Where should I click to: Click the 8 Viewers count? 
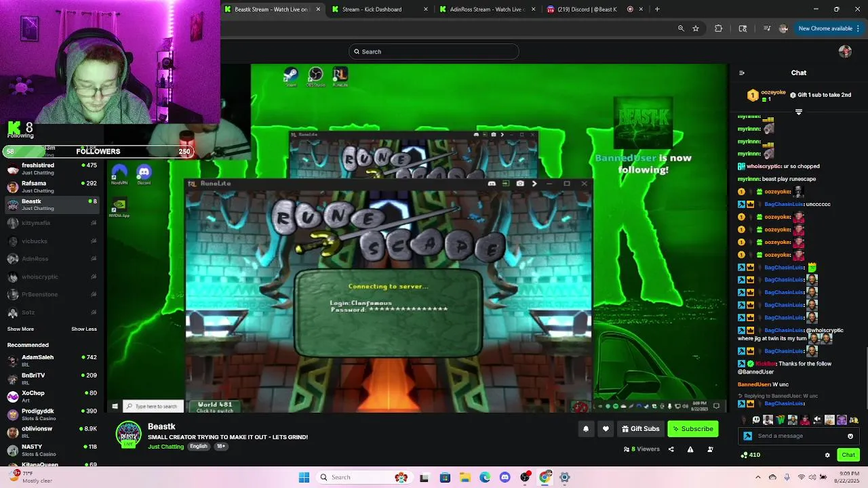coord(642,449)
